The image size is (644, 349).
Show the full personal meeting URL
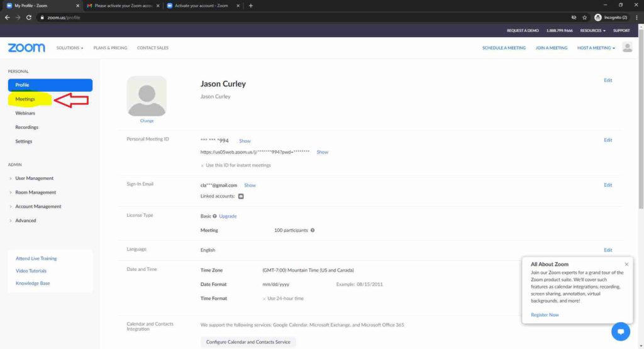pyautogui.click(x=323, y=152)
